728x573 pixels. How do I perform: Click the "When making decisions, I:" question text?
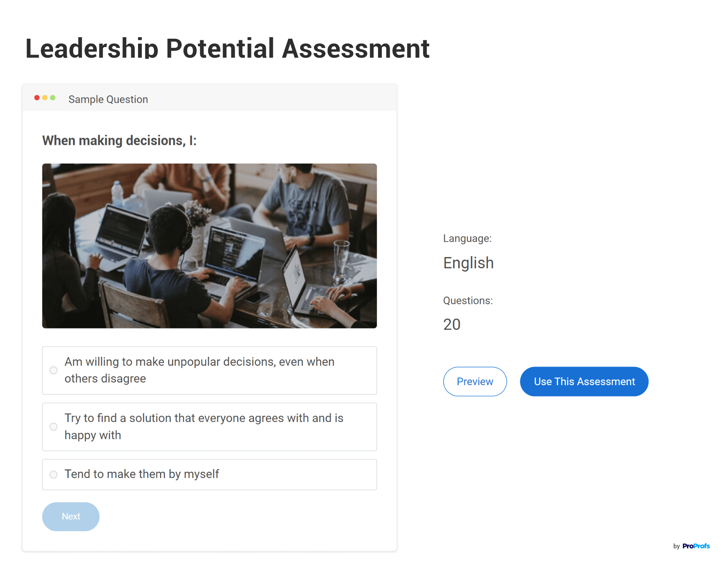pyautogui.click(x=119, y=140)
